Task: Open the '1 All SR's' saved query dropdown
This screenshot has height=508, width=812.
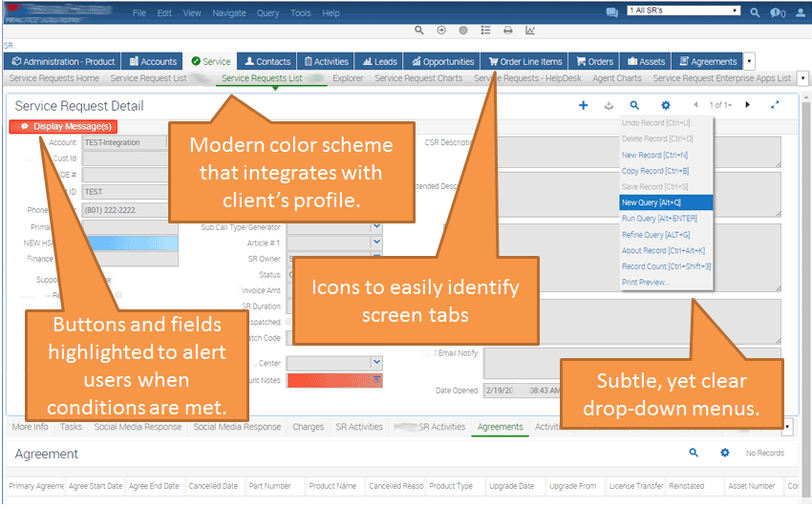Action: click(683, 11)
